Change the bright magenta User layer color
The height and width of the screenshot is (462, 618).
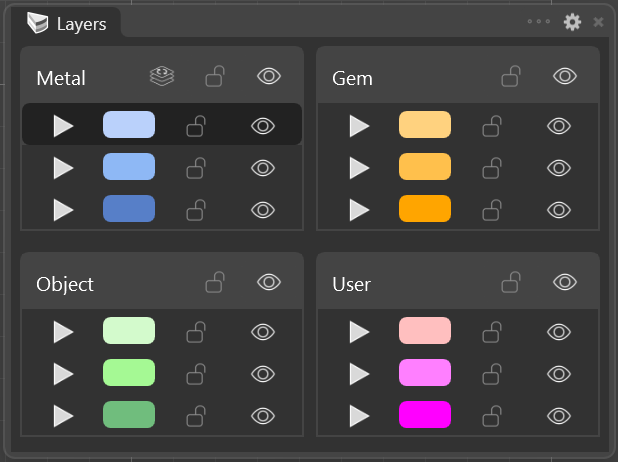click(425, 414)
